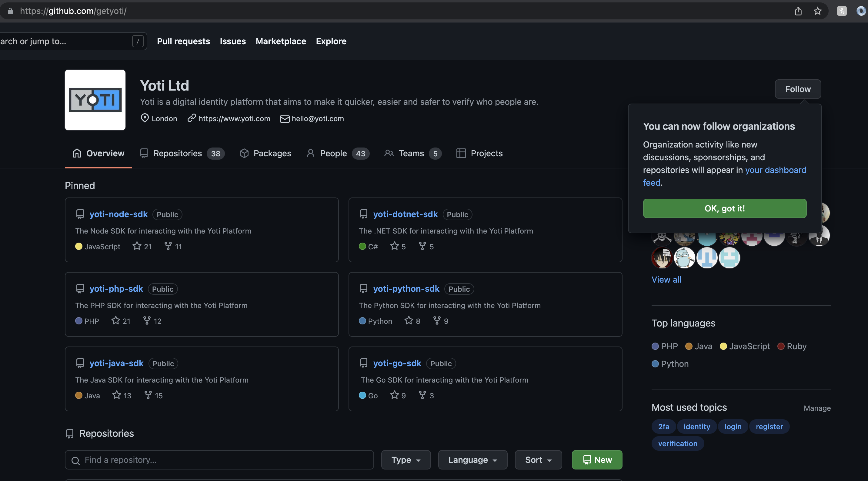Follow the Yoti Ltd organization
Viewport: 868px width, 481px height.
(x=798, y=89)
